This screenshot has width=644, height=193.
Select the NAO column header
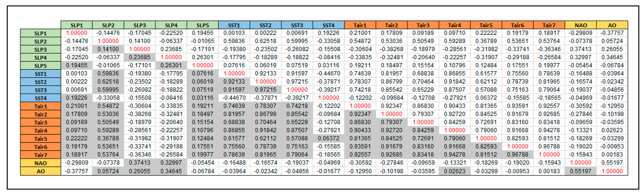581,25
